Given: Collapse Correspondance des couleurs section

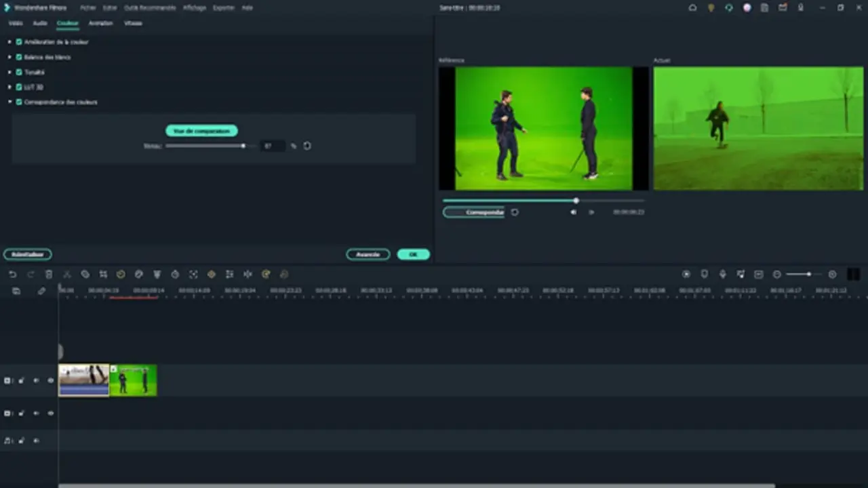Looking at the screenshot, I should click(x=9, y=102).
